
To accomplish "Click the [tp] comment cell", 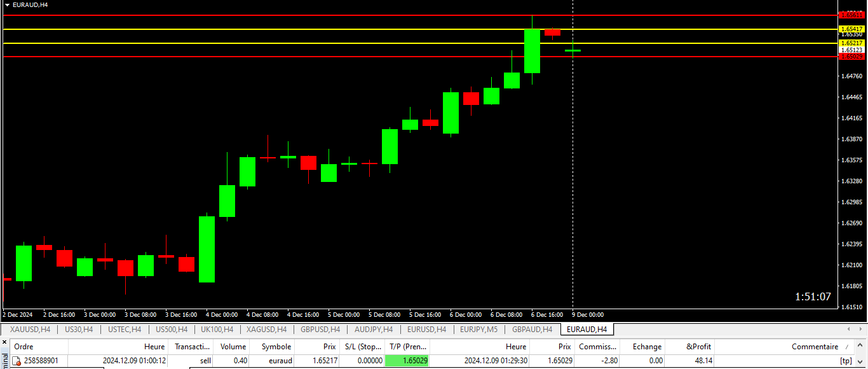I will click(845, 361).
